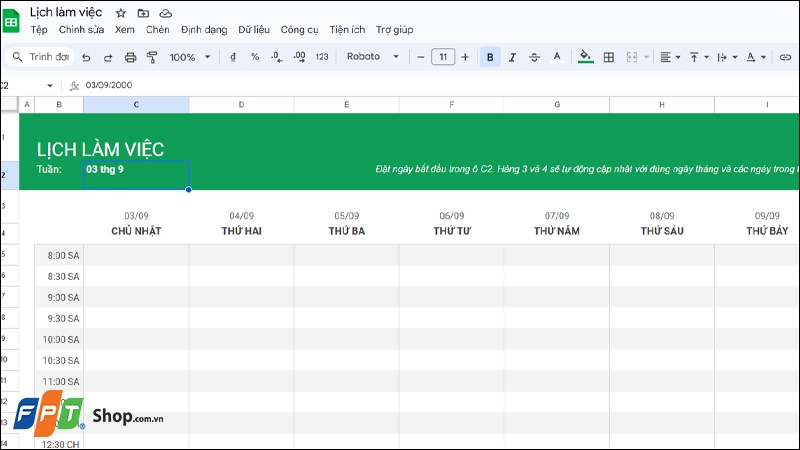
Task: Open the Công cụ menu
Action: [299, 30]
